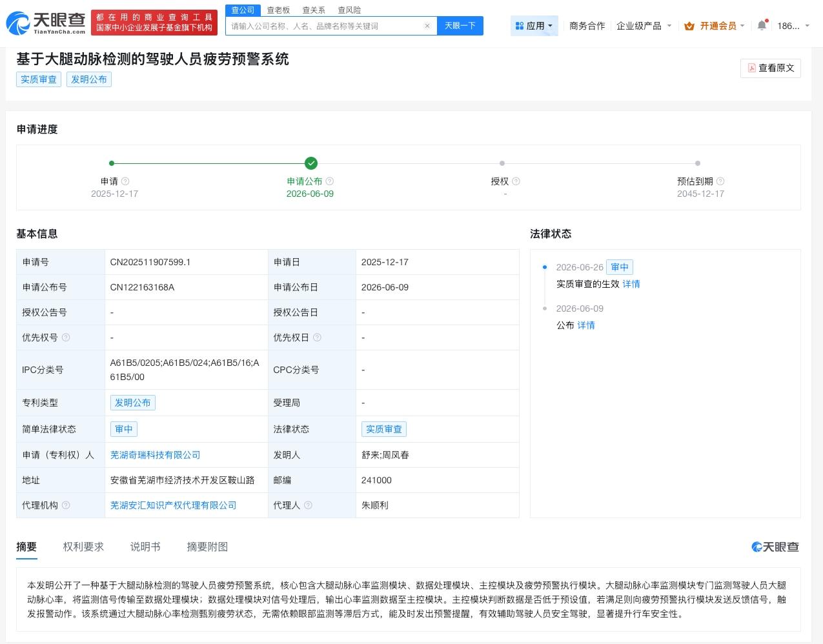The image size is (823, 644).
Task: Click the Tianyancha logo in header
Action: click(46, 23)
